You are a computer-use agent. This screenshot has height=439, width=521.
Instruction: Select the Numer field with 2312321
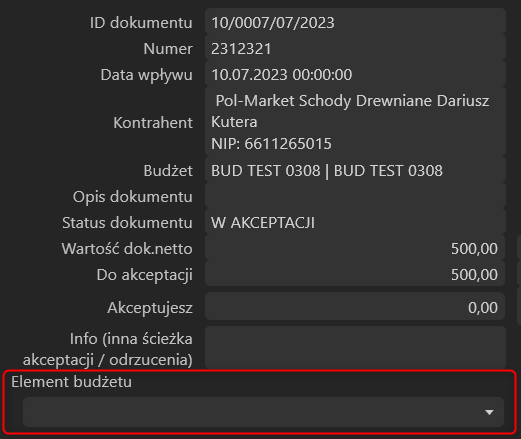click(355, 49)
